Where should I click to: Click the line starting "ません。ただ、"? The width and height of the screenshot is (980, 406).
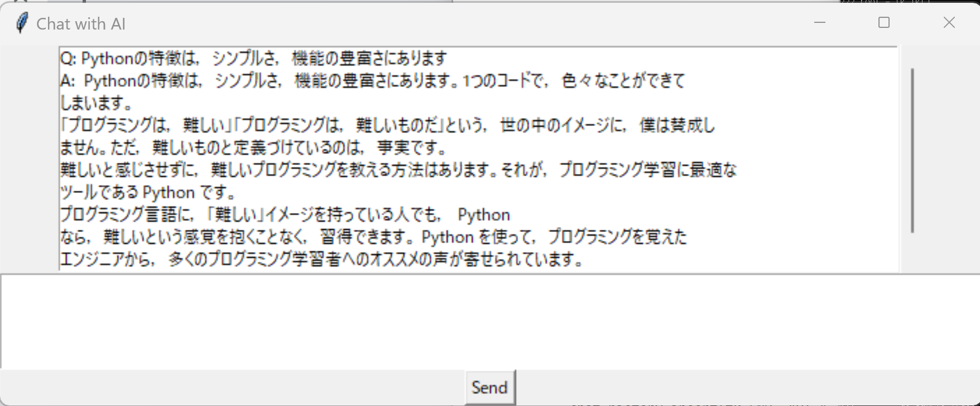(x=254, y=148)
